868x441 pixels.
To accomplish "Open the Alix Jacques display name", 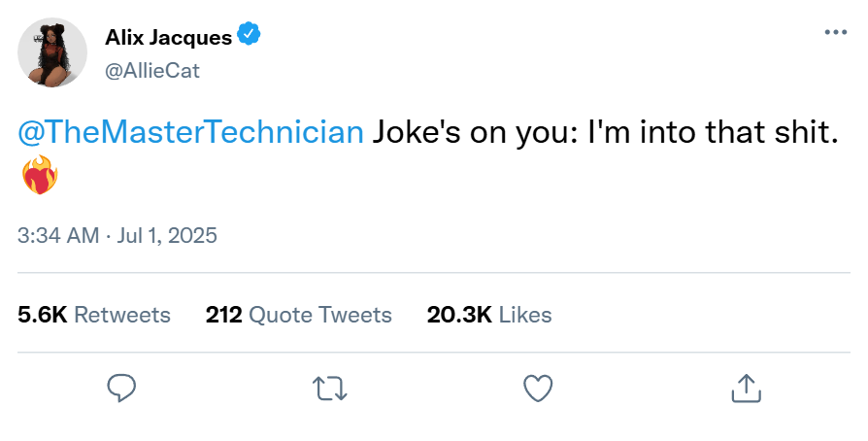I will (x=169, y=38).
